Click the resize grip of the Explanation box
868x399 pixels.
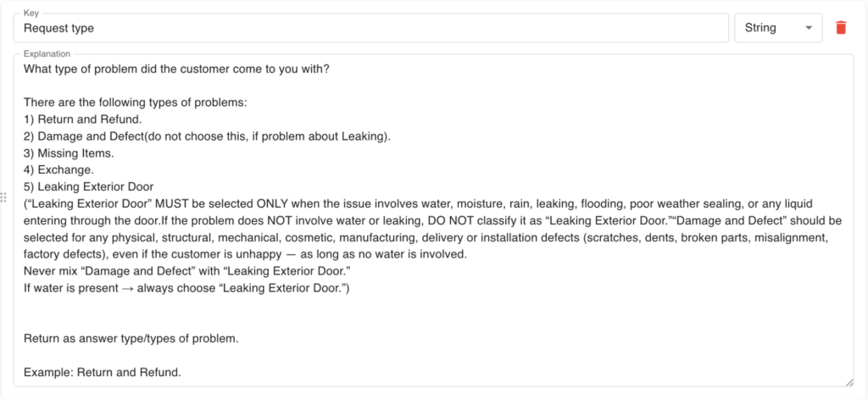tap(849, 382)
